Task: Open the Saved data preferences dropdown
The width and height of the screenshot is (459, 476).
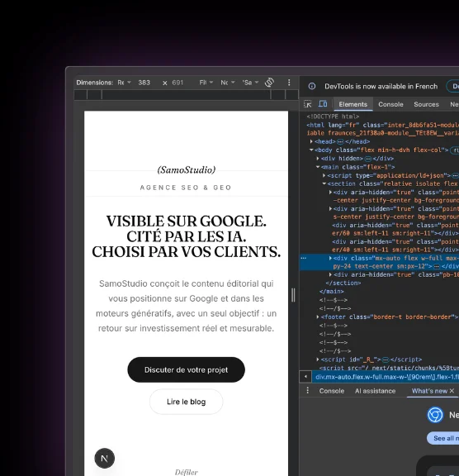Action: pyautogui.click(x=250, y=83)
